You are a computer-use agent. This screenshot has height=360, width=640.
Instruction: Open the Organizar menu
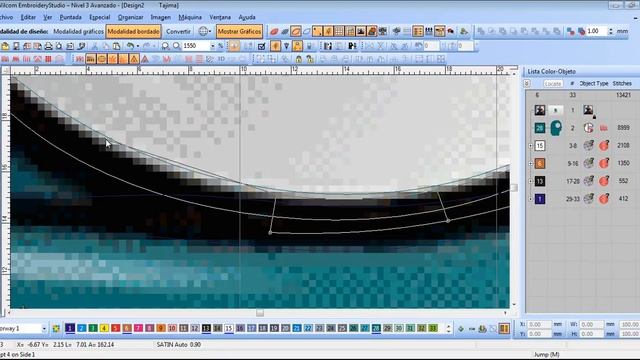131,17
